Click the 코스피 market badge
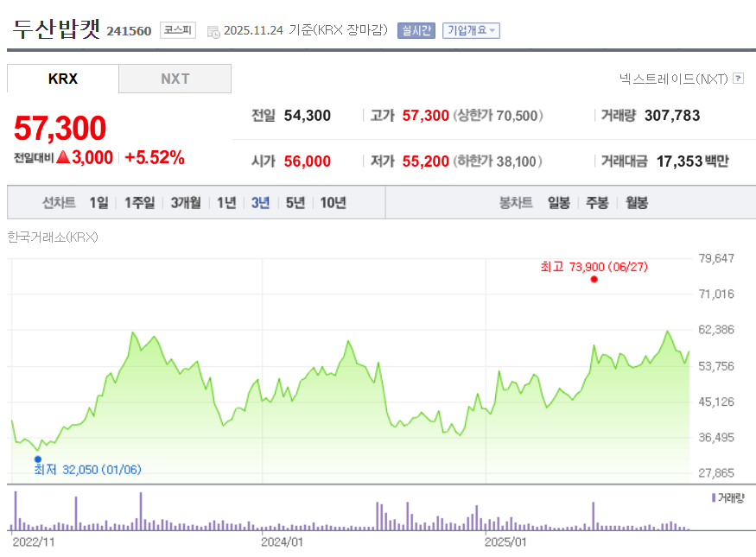 point(178,30)
